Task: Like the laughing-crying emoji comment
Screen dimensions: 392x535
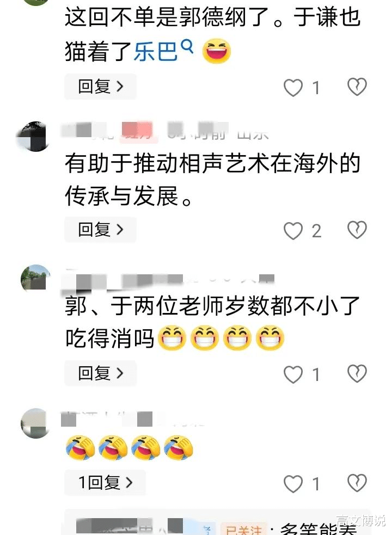Action: 293,483
